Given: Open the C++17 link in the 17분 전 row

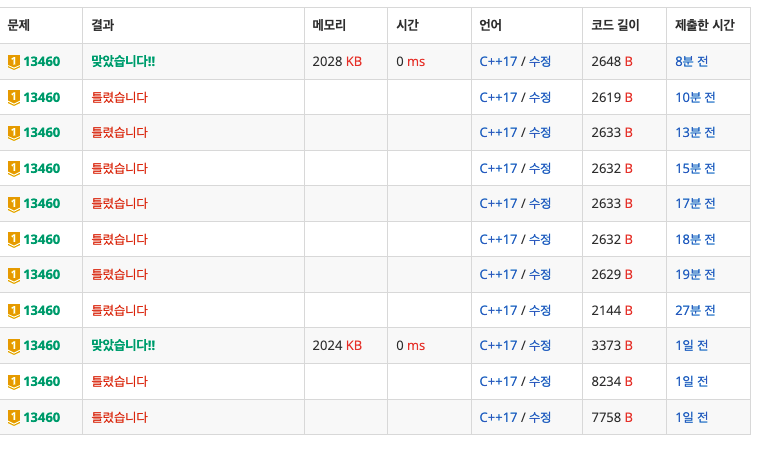Looking at the screenshot, I should (498, 204).
